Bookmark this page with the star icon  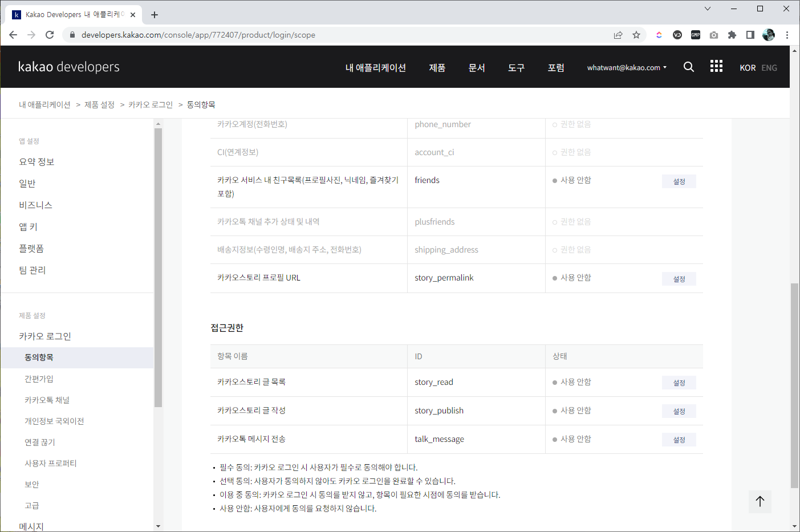[636, 35]
